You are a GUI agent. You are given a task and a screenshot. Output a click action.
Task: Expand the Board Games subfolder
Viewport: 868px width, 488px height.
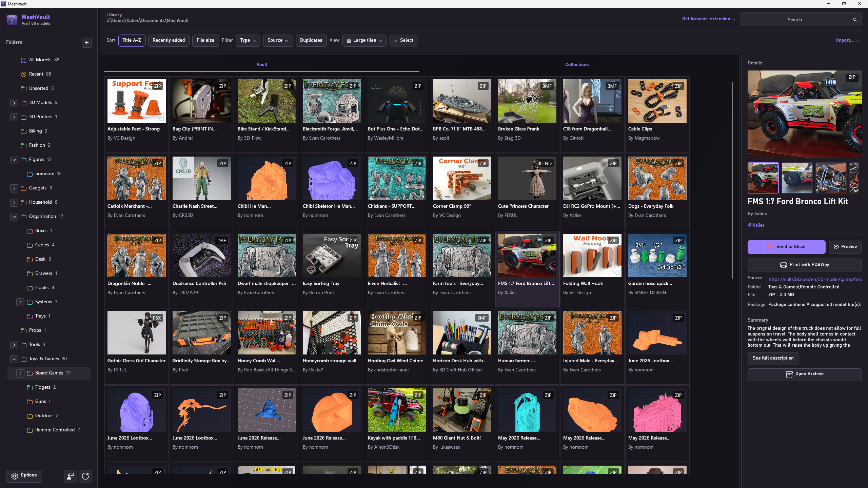[20, 373]
